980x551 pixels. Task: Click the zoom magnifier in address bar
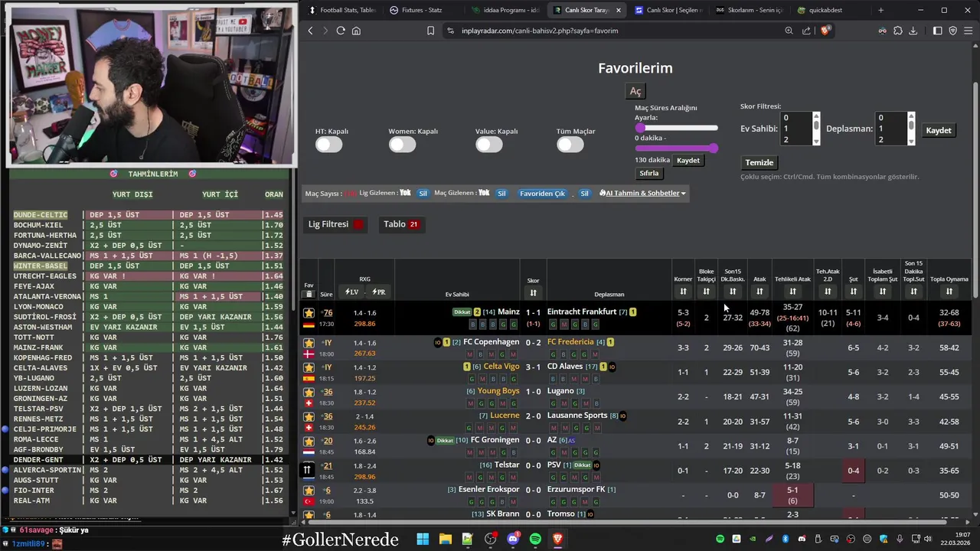click(789, 31)
